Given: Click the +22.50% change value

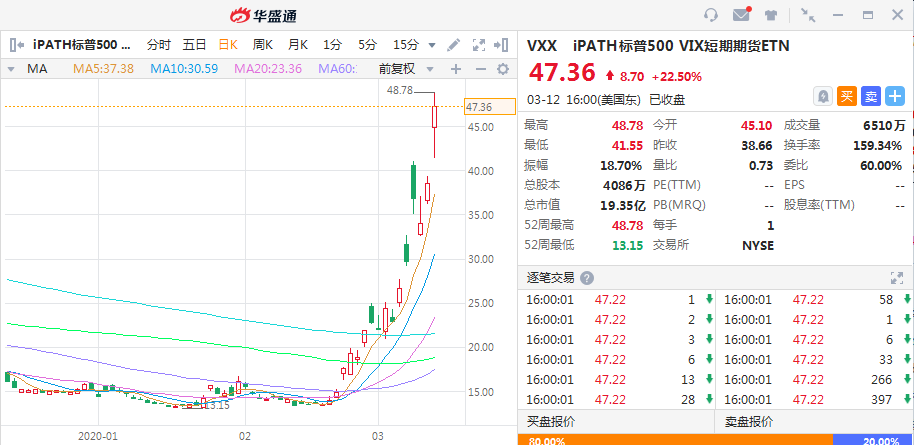Looking at the screenshot, I should [677, 76].
